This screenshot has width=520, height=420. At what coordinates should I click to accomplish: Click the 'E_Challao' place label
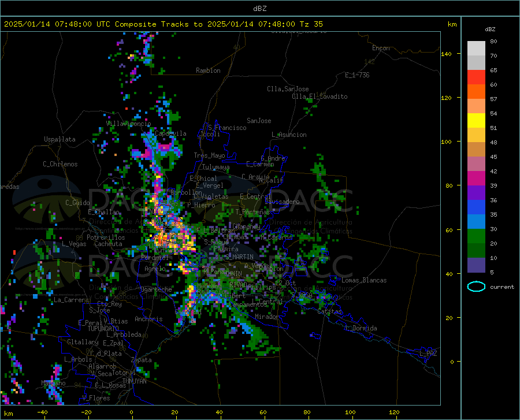tap(103, 212)
